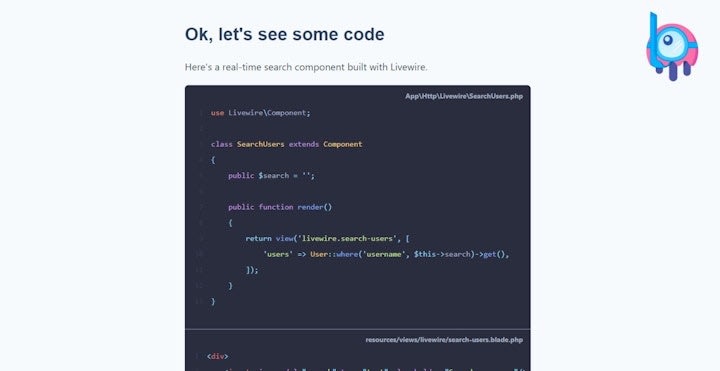Click the User::where call in the code

(334, 254)
